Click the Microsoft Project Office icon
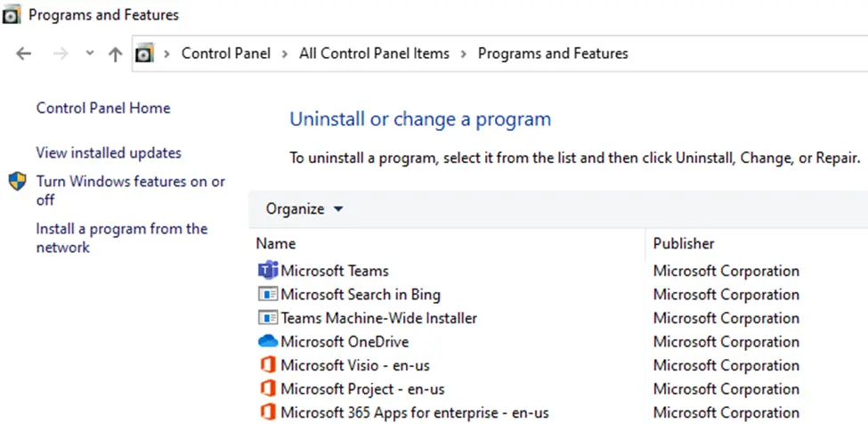 point(268,389)
